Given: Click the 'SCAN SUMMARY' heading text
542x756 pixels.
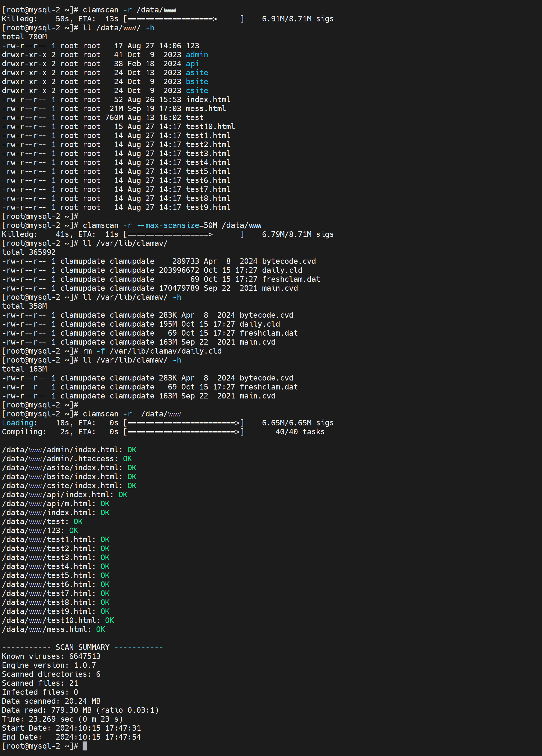Looking at the screenshot, I should point(82,647).
